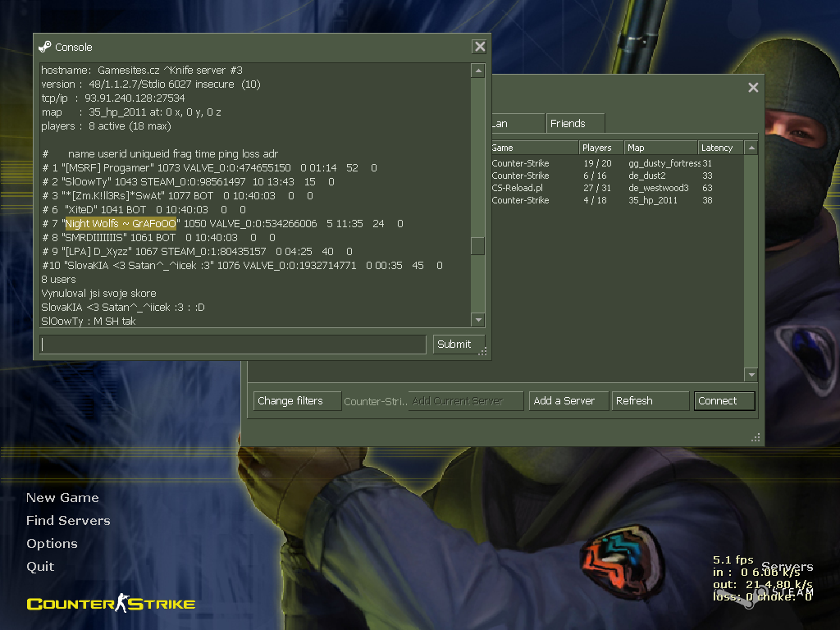Sort servers by the Players column
This screenshot has width=840, height=630.
600,148
